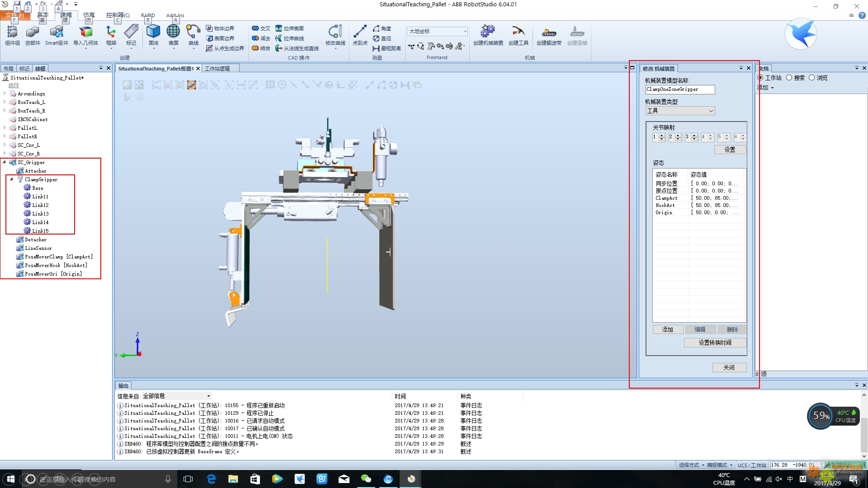Viewport: 868px width, 488px height.
Task: Open 创建工具 create tool
Action: 519,35
